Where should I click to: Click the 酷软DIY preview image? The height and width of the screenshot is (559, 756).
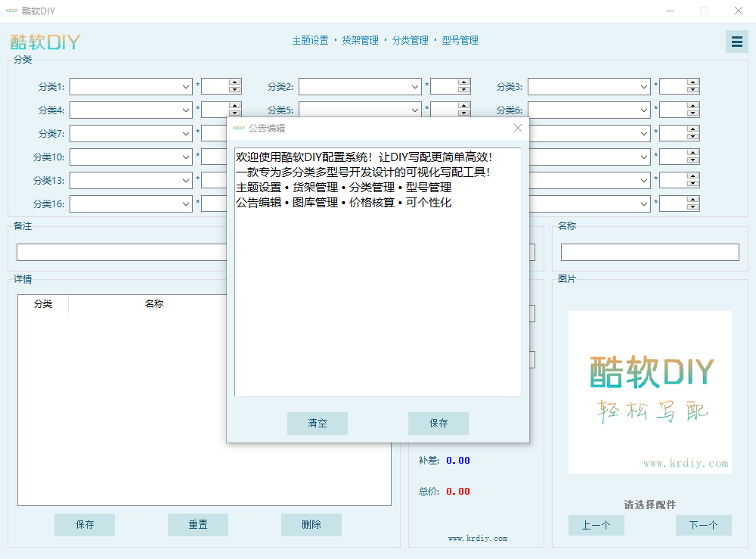coord(650,392)
